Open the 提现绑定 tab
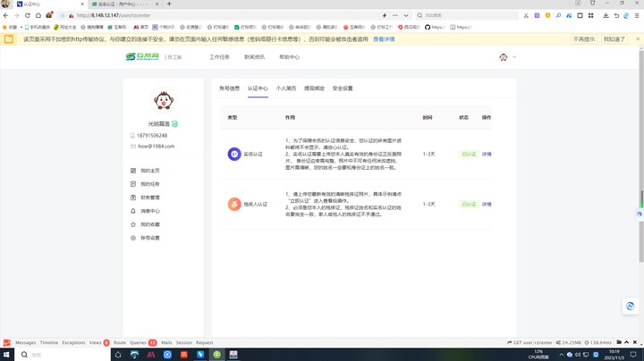The height and width of the screenshot is (361, 644). click(x=314, y=88)
